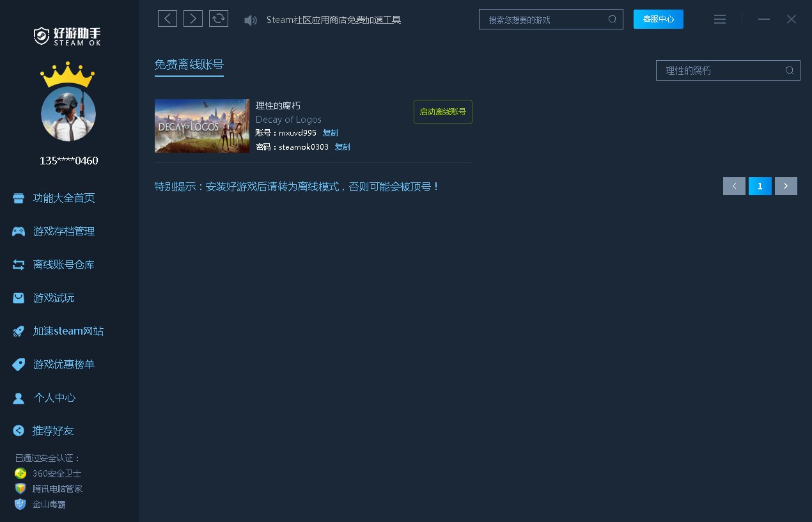Viewport: 812px width, 522px height.
Task: Open the hamburger menu icon
Action: point(720,19)
